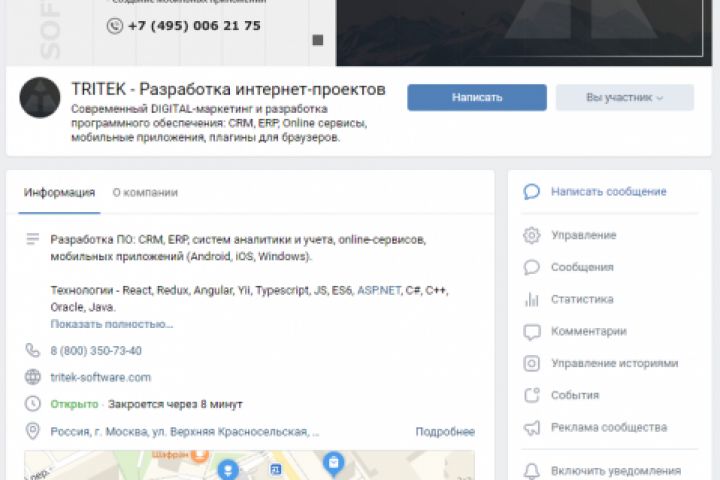Click the globe website icon
This screenshot has height=480, width=720.
[x=33, y=377]
